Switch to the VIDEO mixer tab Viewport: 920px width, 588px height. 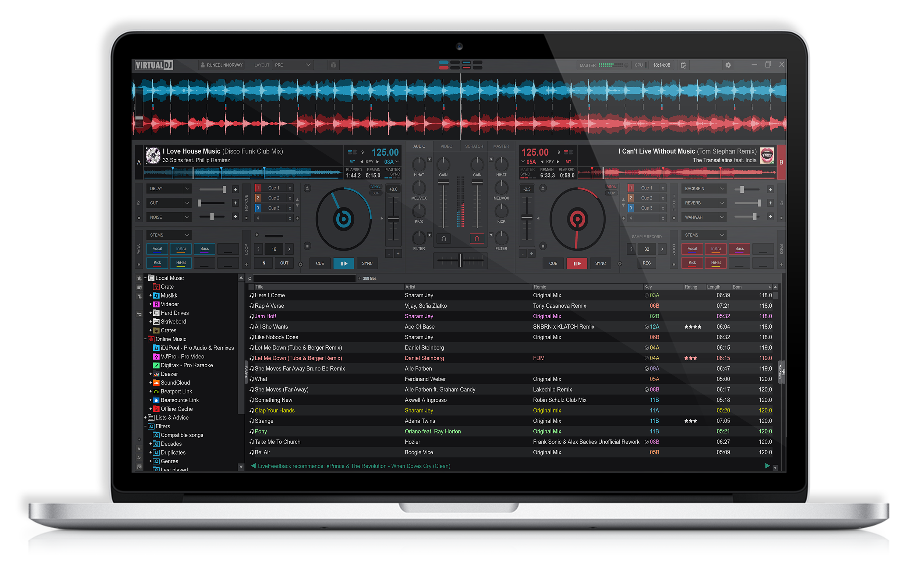pos(446,146)
